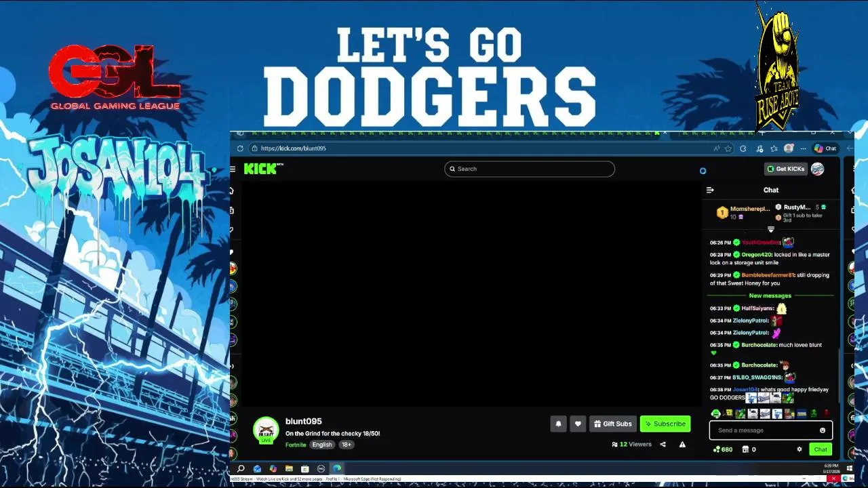This screenshot has height=488, width=868.
Task: Open Windows taskbar search
Action: pyautogui.click(x=241, y=469)
